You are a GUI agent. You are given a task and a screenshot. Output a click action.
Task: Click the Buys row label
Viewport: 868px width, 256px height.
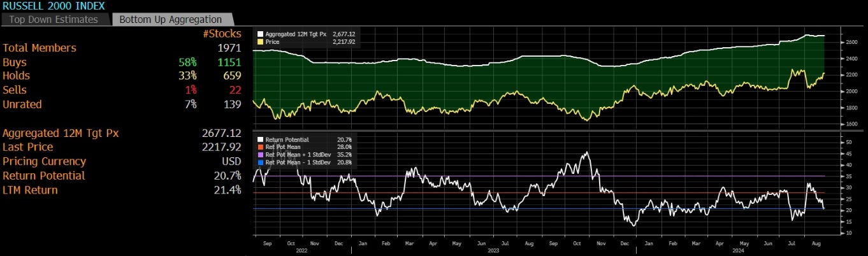click(15, 62)
